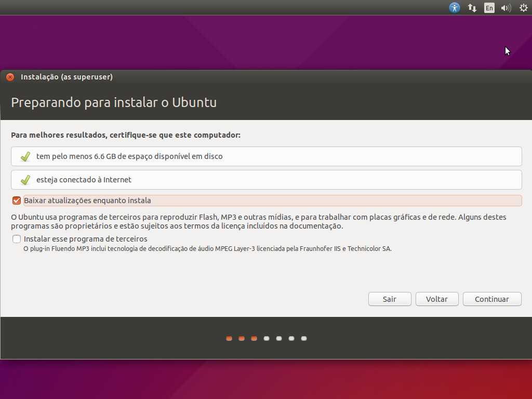Proceed with the Continuar button
Viewport: 532px width, 399px height.
492,299
